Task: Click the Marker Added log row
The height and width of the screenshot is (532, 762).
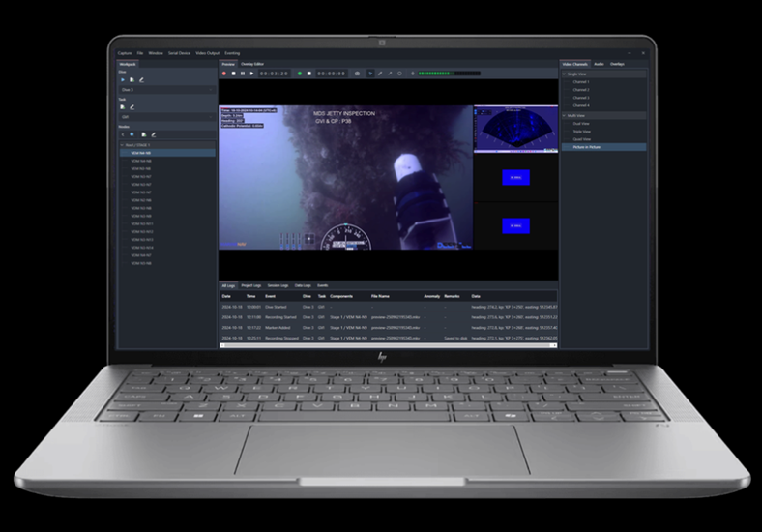Action: pos(389,327)
